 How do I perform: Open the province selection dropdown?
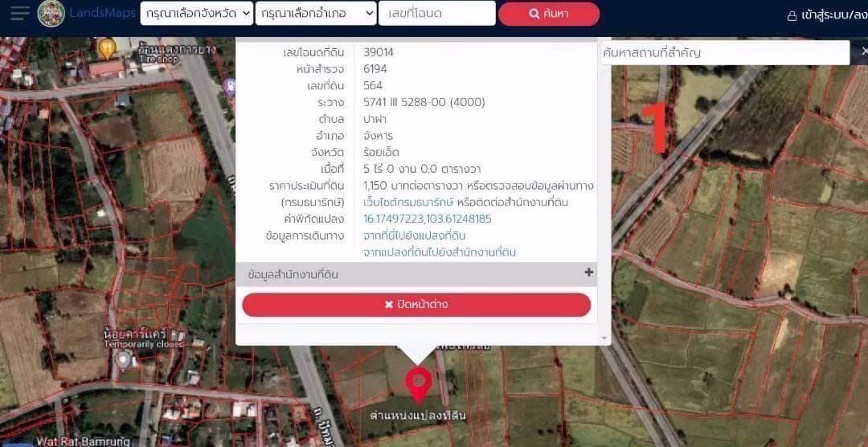197,14
